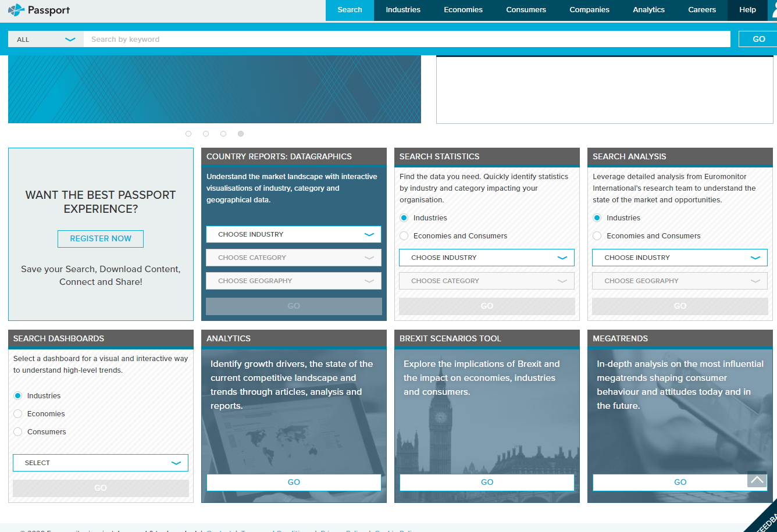Image resolution: width=777 pixels, height=532 pixels.
Task: Select the third carousel dot
Action: [223, 134]
